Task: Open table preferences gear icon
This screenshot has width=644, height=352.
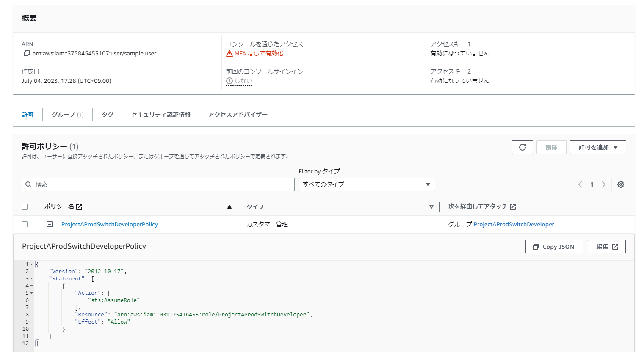Action: pyautogui.click(x=621, y=184)
